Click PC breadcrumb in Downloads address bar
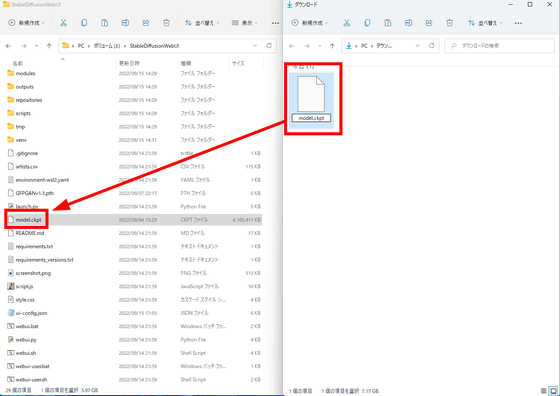 pyautogui.click(x=364, y=46)
